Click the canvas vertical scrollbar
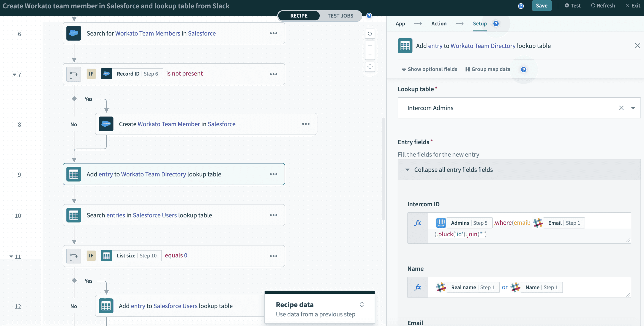 coord(383,169)
